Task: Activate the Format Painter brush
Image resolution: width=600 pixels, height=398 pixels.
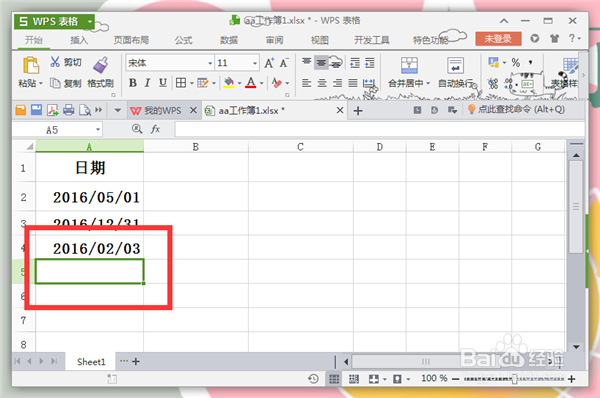Action: click(101, 65)
